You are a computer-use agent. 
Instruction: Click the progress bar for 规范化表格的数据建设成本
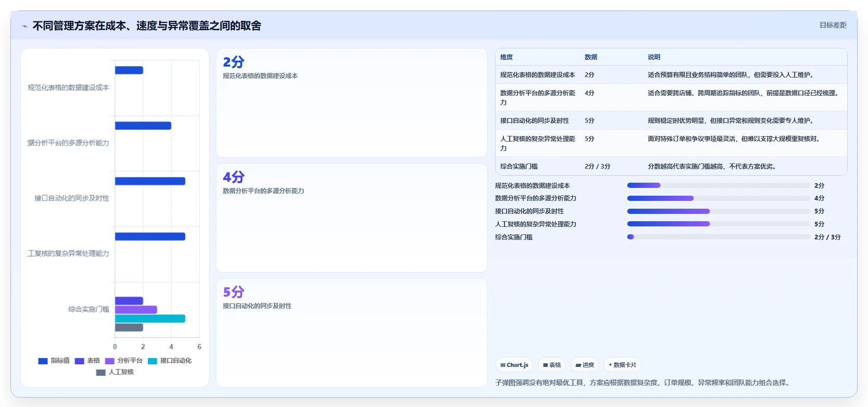(x=718, y=185)
